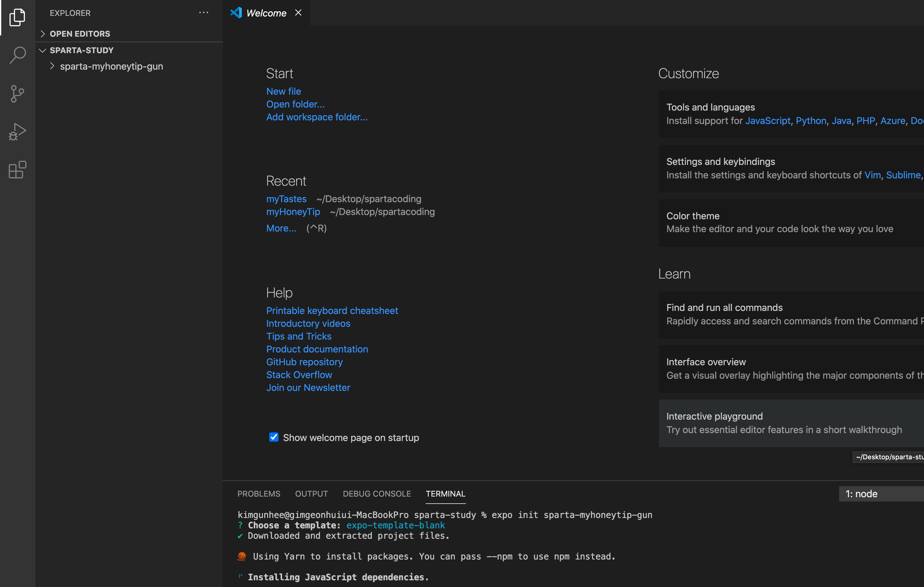924x587 pixels.
Task: Switch to the Output panel tab
Action: [x=311, y=494]
